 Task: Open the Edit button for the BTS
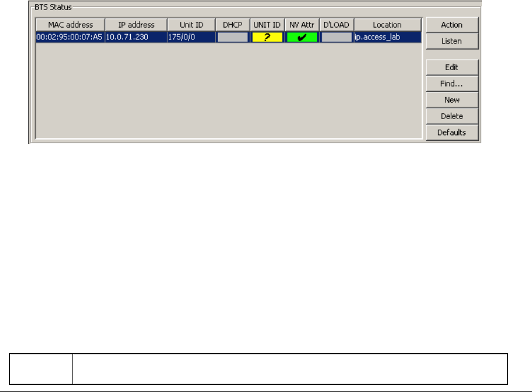pos(452,67)
